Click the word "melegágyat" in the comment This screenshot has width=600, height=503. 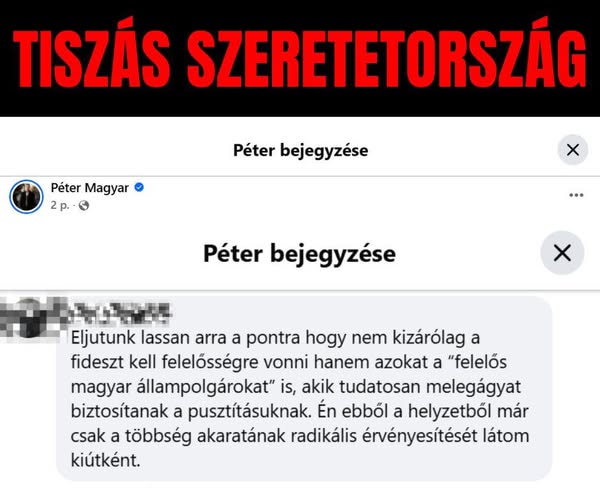(473, 387)
